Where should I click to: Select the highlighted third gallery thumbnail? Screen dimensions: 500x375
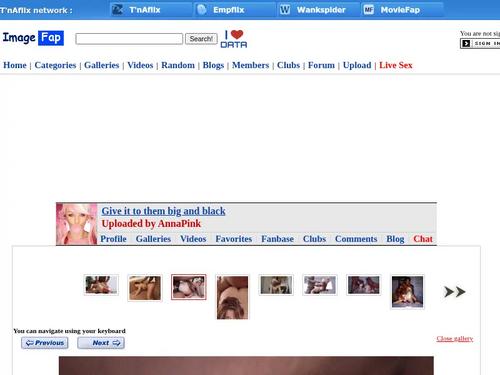(189, 287)
